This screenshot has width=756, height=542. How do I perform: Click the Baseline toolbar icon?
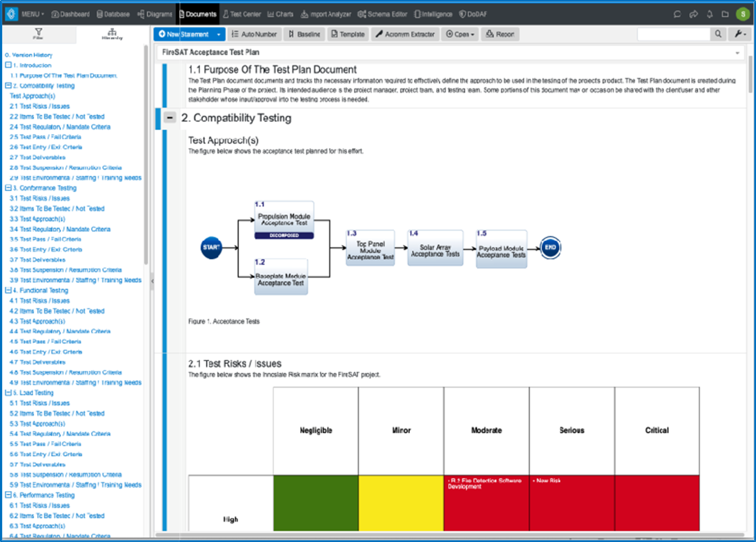tap(303, 34)
